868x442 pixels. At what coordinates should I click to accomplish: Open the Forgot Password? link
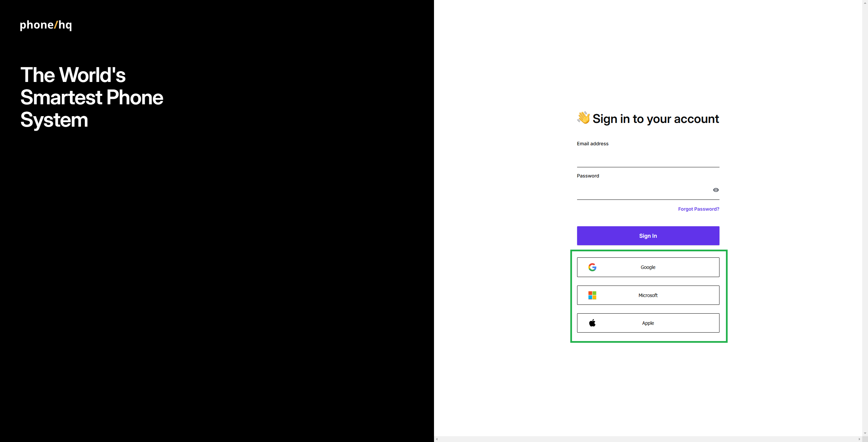coord(698,209)
